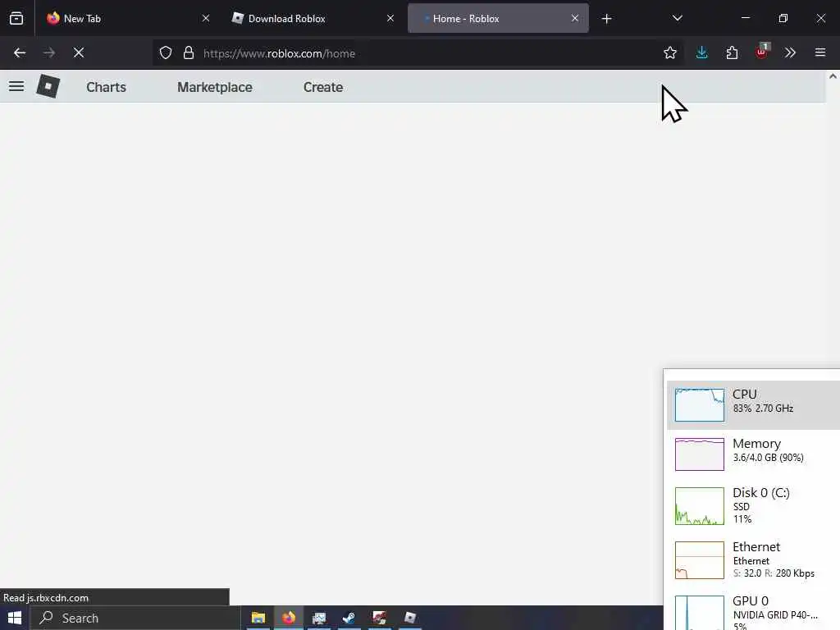
Task: Open the Firefox application menu
Action: click(x=820, y=52)
